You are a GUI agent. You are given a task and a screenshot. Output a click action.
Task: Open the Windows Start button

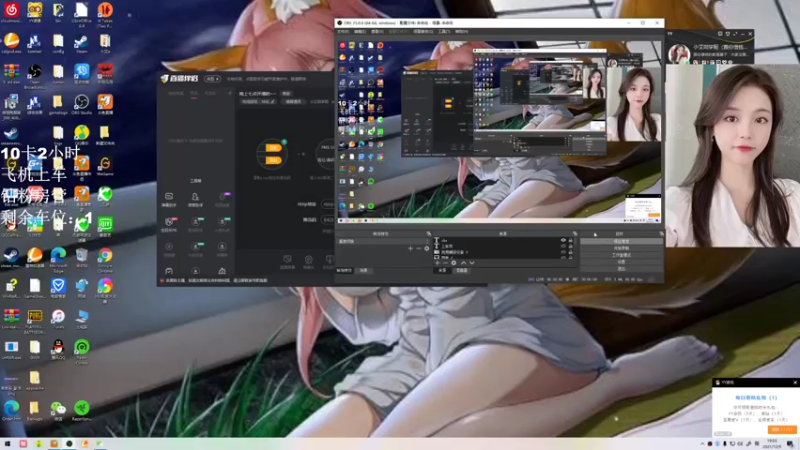click(x=7, y=443)
